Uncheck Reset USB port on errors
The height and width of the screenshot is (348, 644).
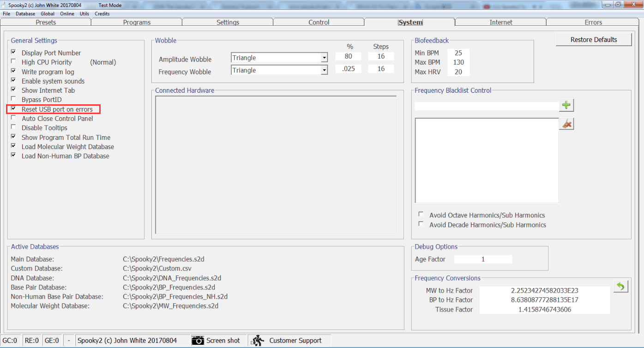pos(13,109)
